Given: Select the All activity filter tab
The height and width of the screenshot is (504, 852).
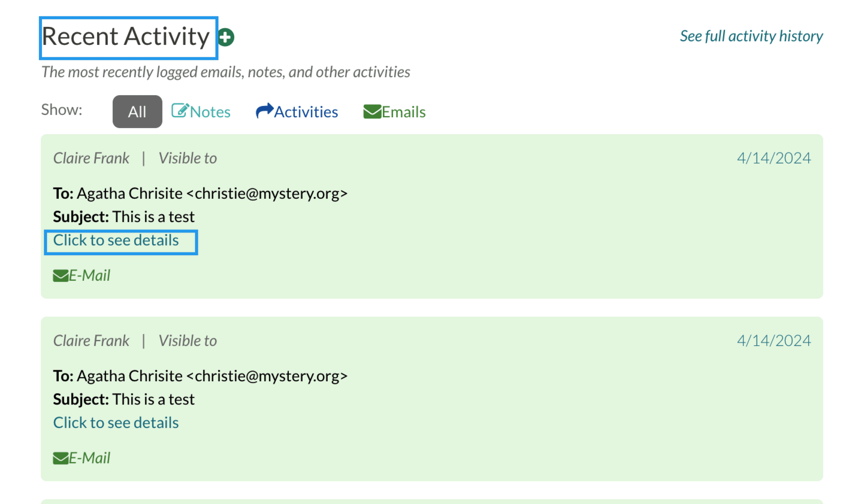Looking at the screenshot, I should tap(136, 111).
